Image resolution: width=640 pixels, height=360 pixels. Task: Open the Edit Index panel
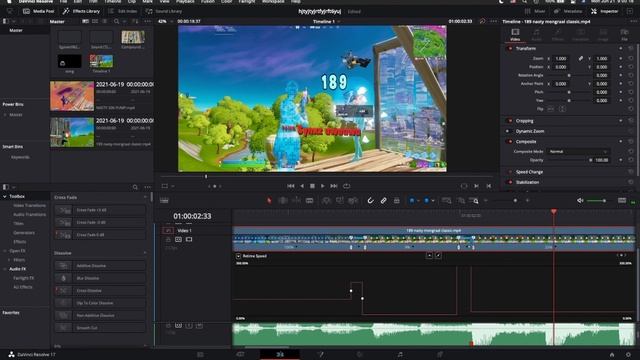point(123,11)
